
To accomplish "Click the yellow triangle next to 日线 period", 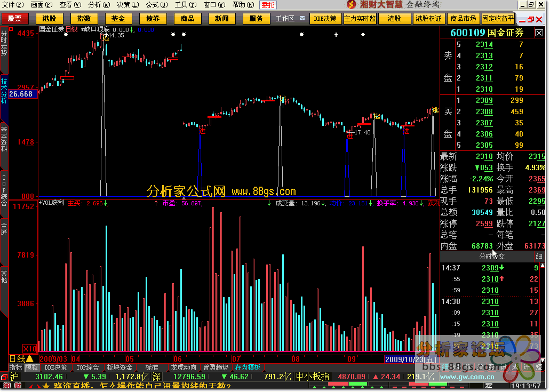I will tap(30, 359).
